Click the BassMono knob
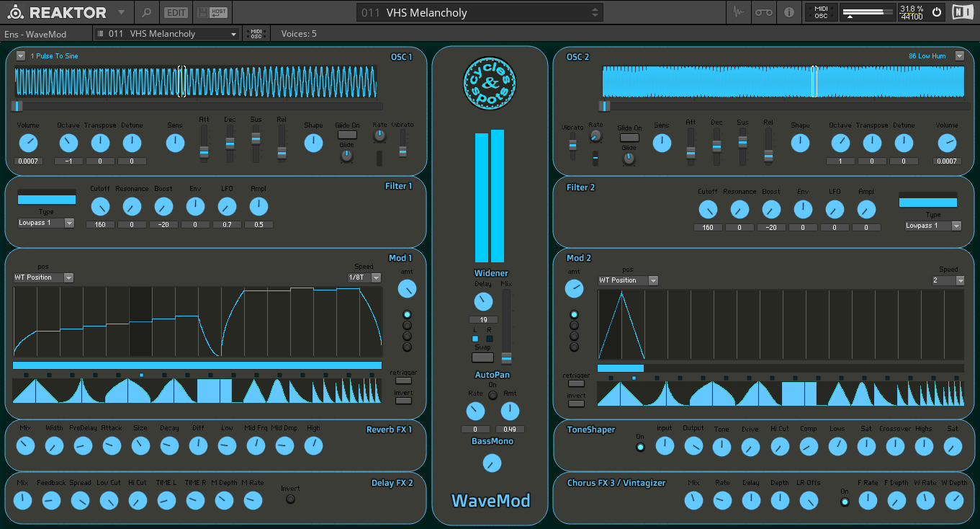Viewport: 980px width, 529px height. click(493, 463)
